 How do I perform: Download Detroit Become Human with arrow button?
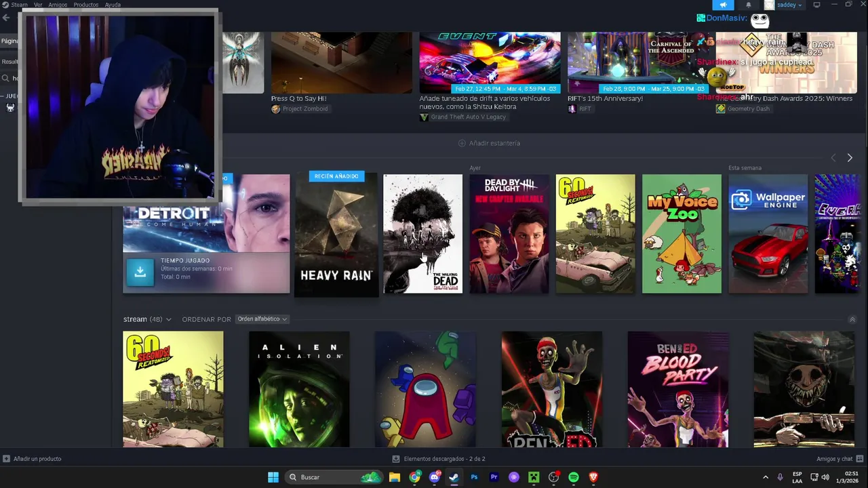[140, 272]
